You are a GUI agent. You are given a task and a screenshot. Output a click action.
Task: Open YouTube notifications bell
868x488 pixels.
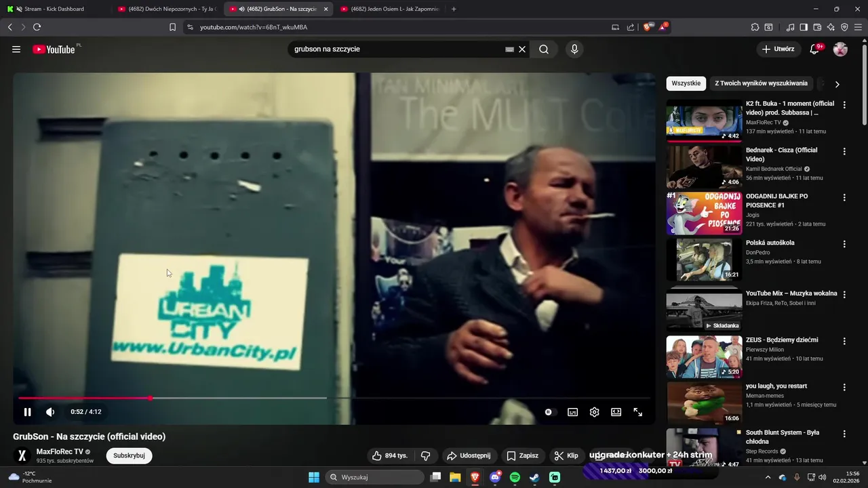click(815, 49)
